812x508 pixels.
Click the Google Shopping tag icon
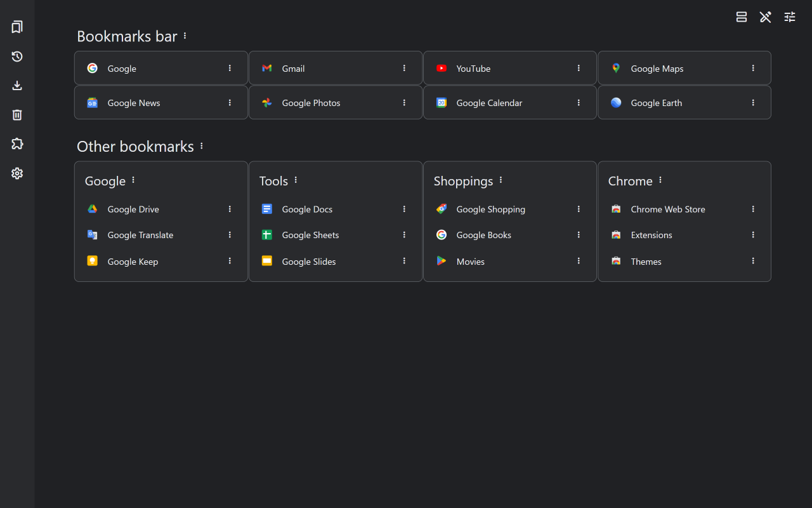[442, 209]
